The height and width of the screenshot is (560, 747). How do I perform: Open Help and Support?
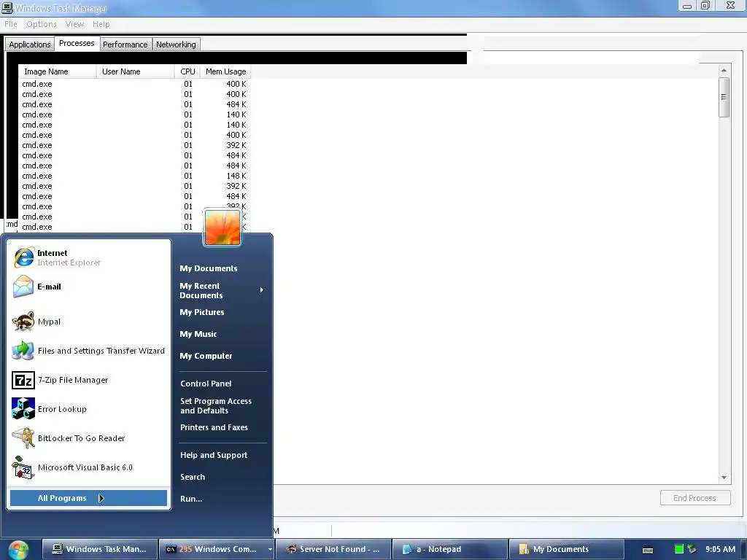[214, 455]
